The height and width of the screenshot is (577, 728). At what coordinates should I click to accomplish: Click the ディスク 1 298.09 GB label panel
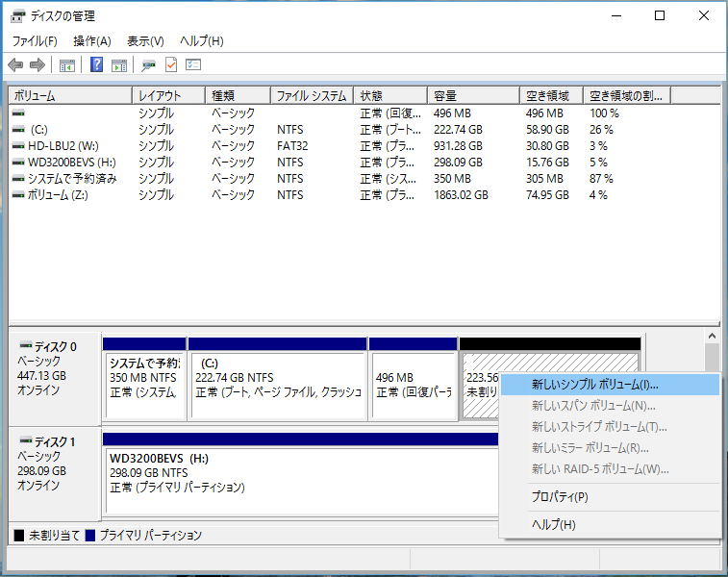pos(55,473)
